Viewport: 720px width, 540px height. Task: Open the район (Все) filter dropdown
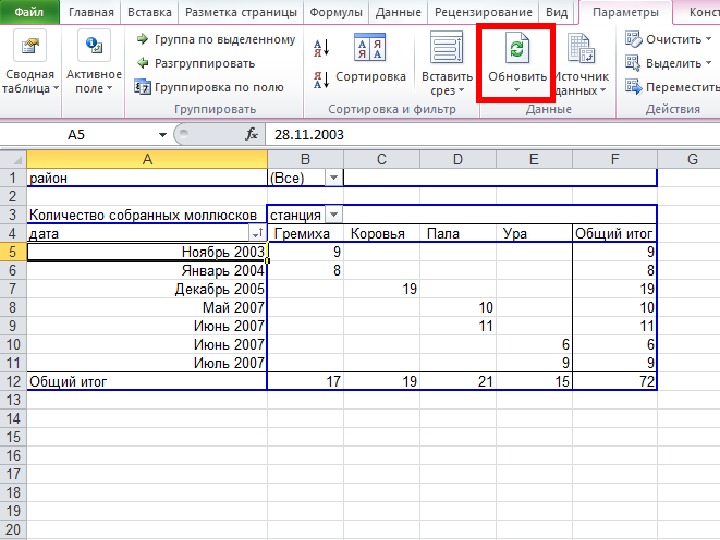coord(333,177)
